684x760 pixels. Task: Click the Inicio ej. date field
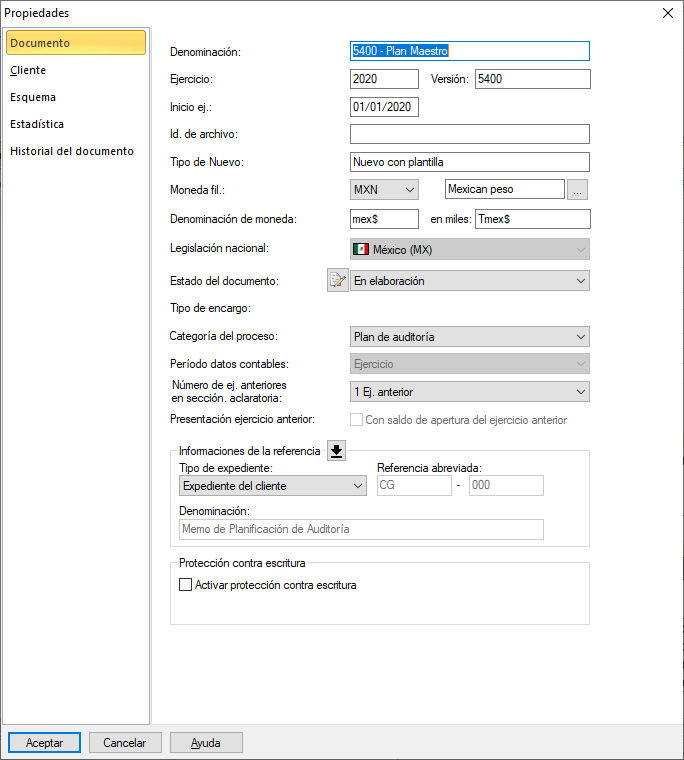coord(384,107)
